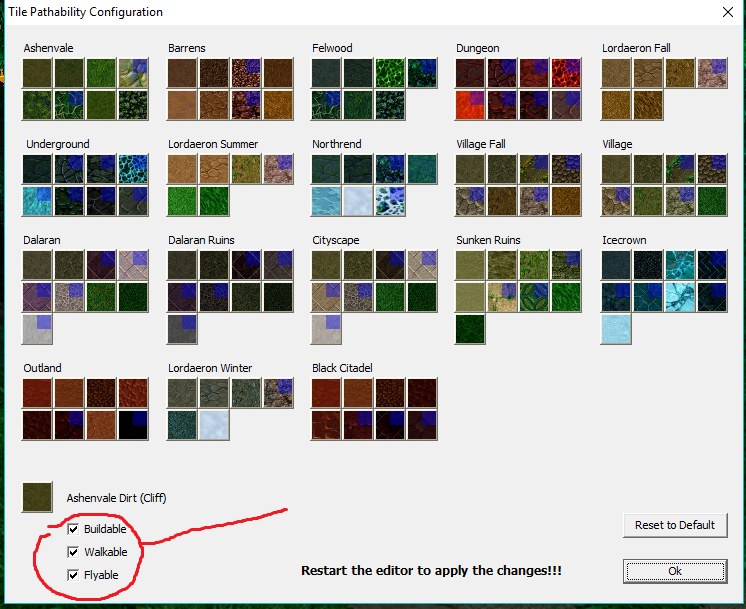The width and height of the screenshot is (746, 609).
Task: Toggle the Flyable checkbox
Action: pos(73,575)
